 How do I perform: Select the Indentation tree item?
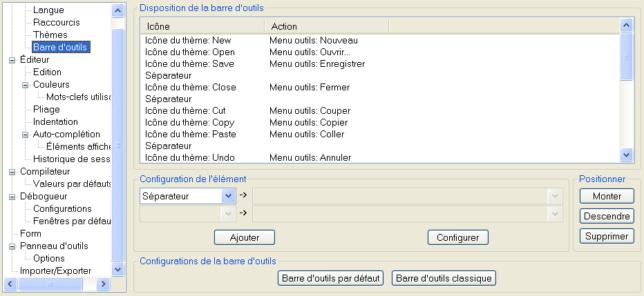coord(55,121)
